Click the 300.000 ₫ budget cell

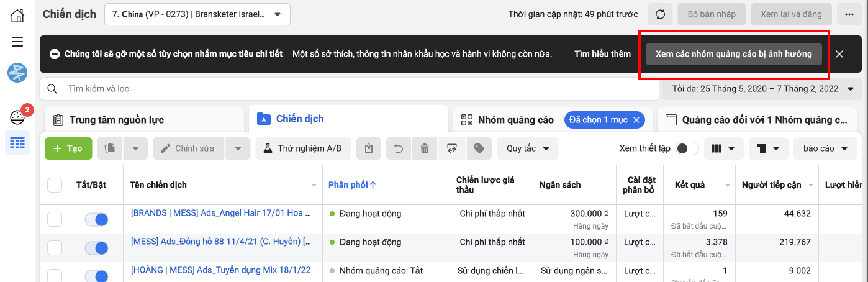pos(589,214)
